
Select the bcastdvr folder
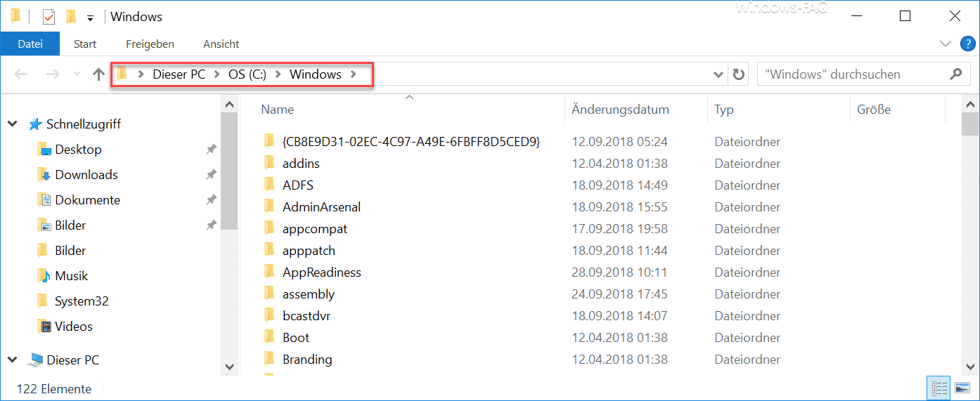click(307, 316)
